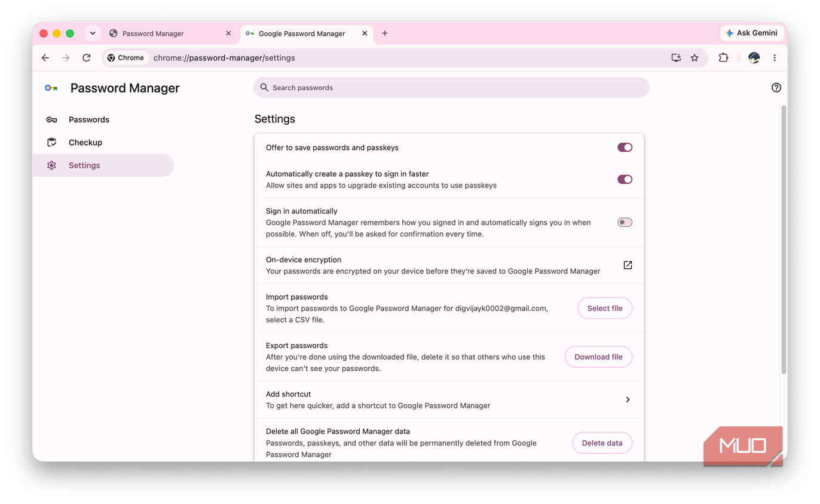Click the forward navigation arrow

(x=66, y=58)
